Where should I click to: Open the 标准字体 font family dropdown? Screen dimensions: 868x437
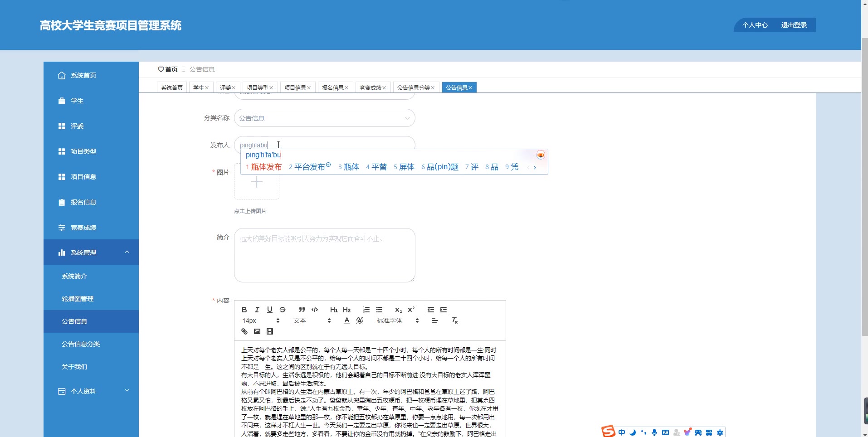[x=398, y=320]
